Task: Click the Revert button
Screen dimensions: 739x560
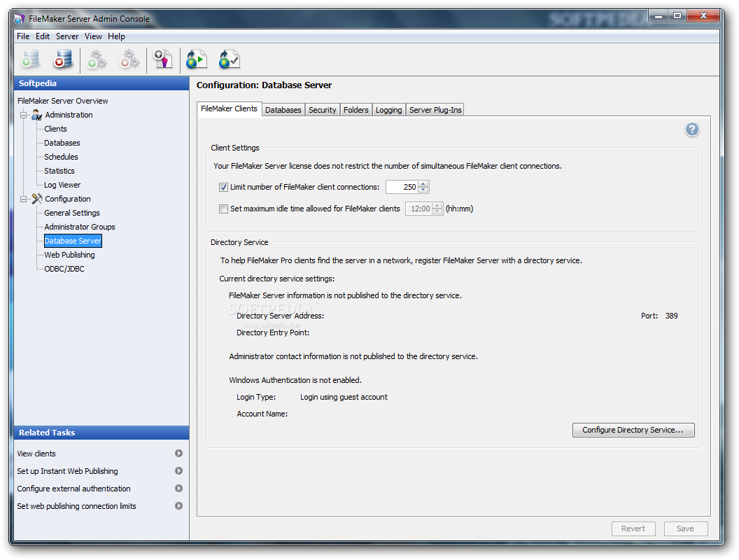Action: click(x=633, y=528)
